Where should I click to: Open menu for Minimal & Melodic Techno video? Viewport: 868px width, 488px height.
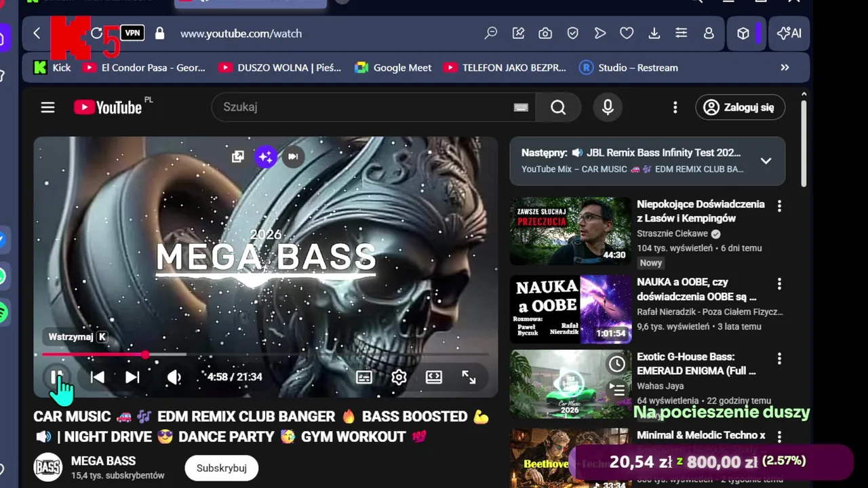click(x=779, y=437)
